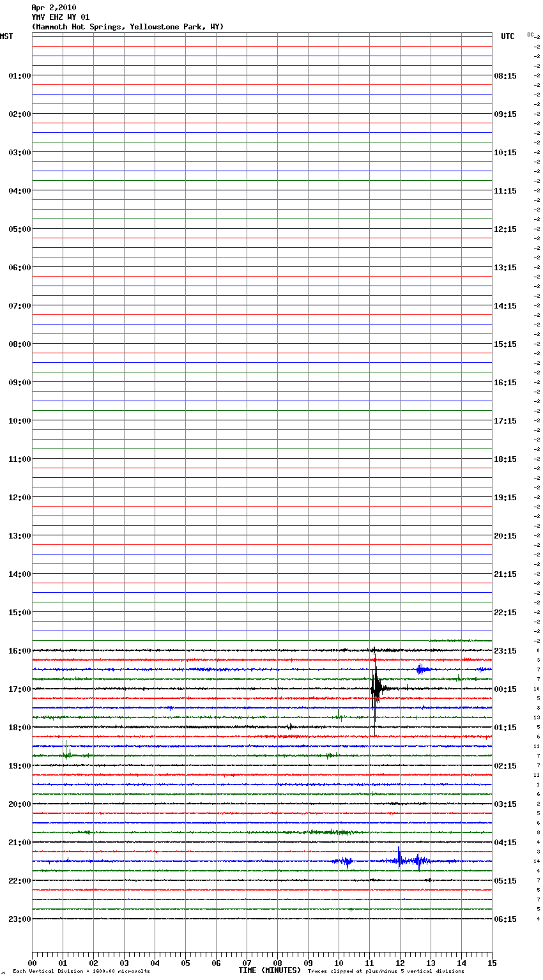Viewport: 543px width, 980px height.
Task: Select the 22:00 MST time label
Action: 20,881
